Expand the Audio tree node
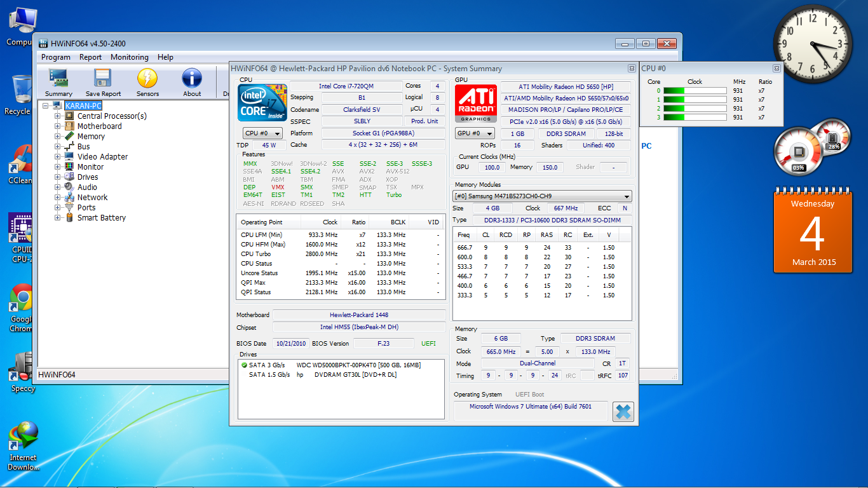 coord(58,187)
